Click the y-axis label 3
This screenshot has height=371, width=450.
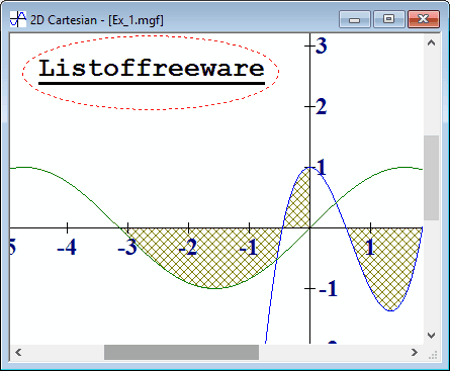coord(321,46)
